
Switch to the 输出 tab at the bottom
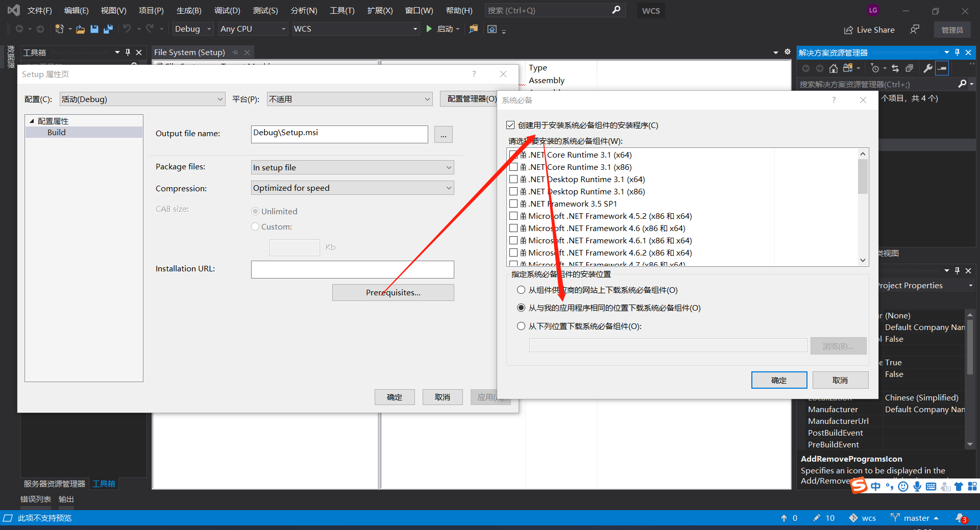coord(65,499)
